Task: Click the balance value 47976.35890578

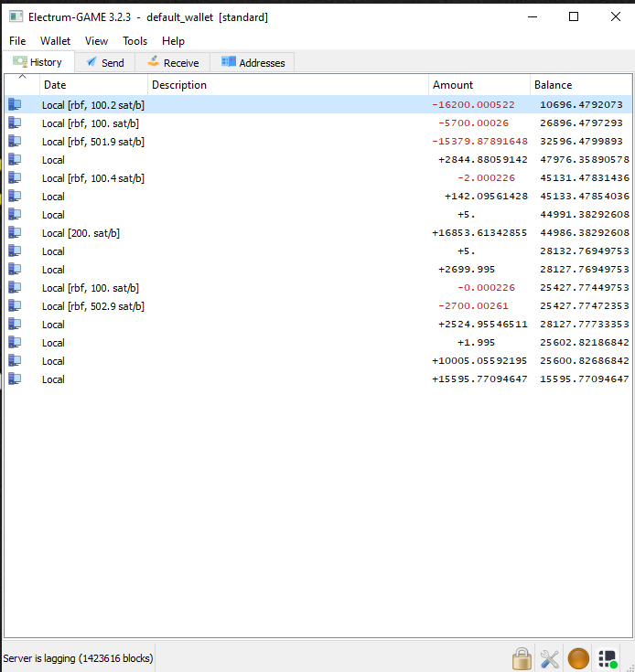Action: point(585,159)
